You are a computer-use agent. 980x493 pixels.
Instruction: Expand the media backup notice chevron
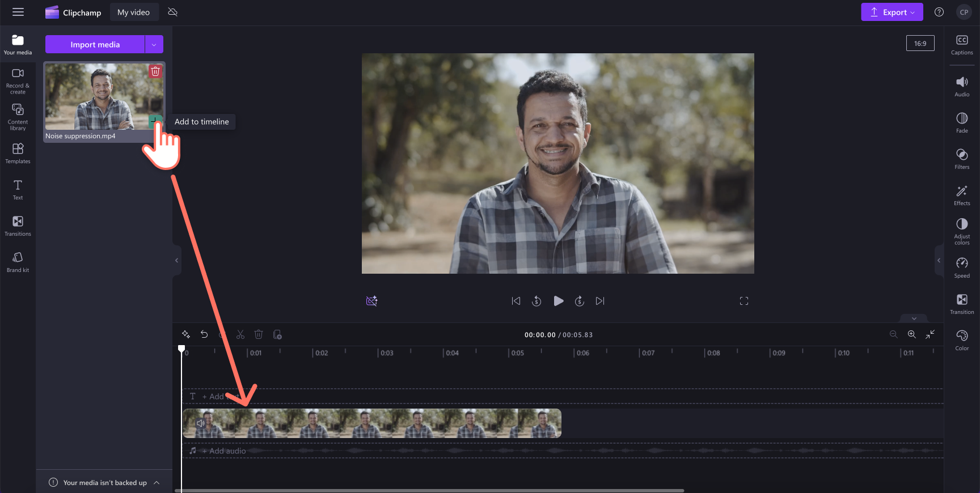pyautogui.click(x=157, y=483)
